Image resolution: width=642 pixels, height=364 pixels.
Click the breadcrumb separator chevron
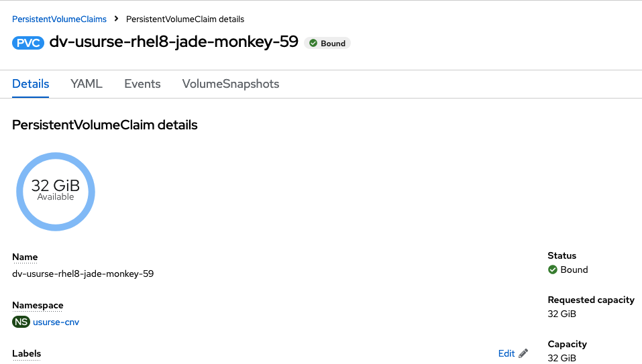pyautogui.click(x=116, y=19)
